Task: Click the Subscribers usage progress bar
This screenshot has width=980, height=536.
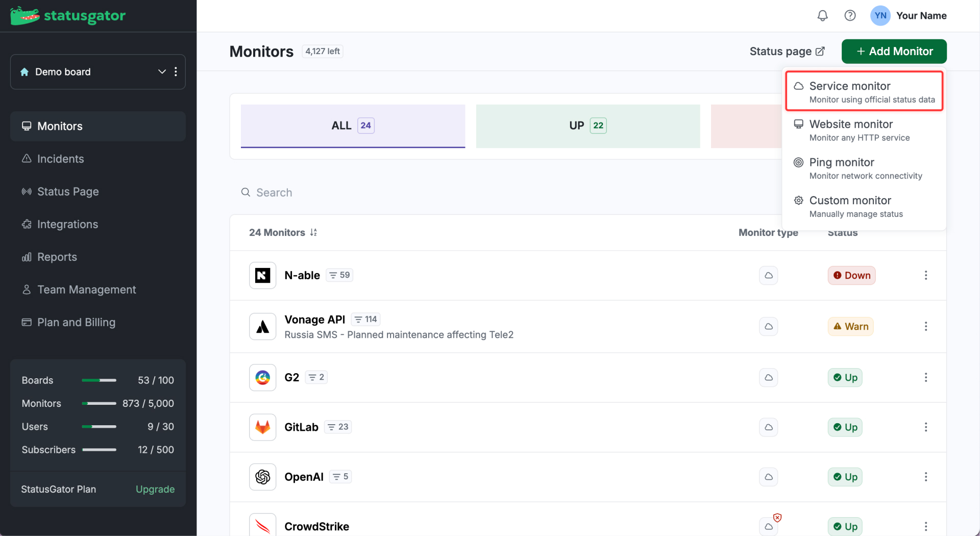Action: click(99, 450)
